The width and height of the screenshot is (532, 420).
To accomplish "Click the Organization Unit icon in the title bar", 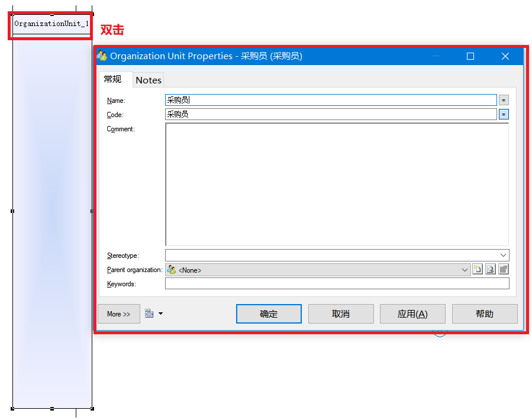I will (104, 56).
